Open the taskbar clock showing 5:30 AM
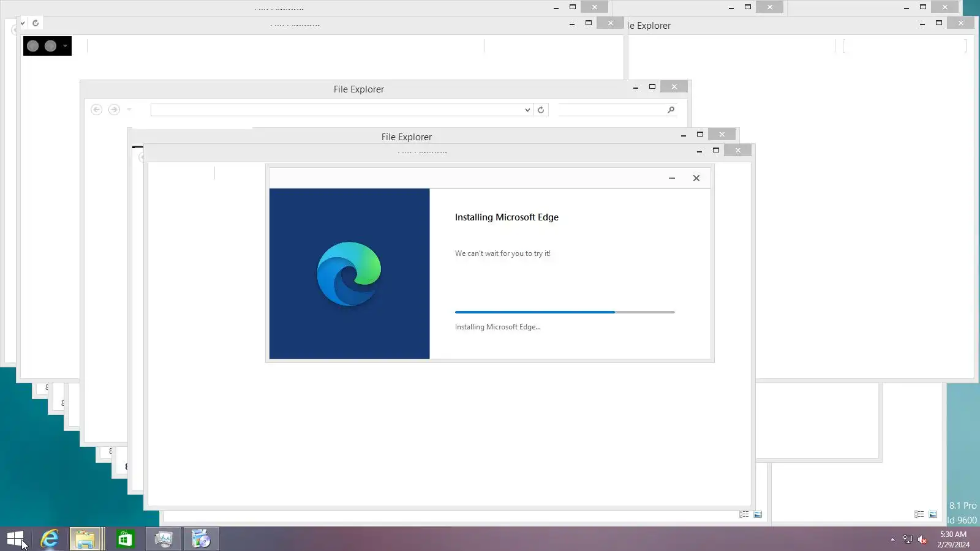 click(953, 539)
